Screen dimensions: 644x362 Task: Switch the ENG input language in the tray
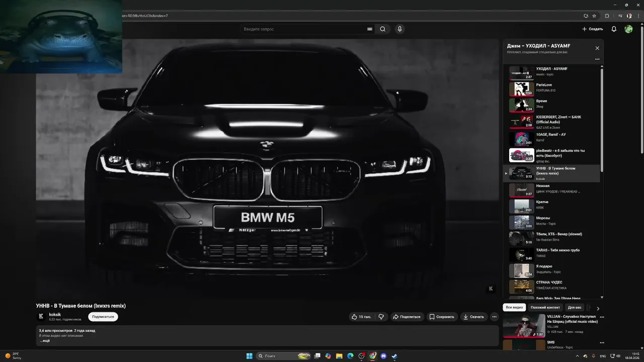pyautogui.click(x=603, y=356)
